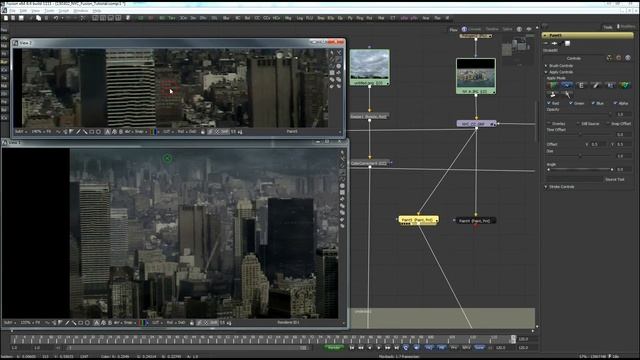Viewport: 640px width, 360px height.
Task: Open the Tools menu
Action: click(49, 11)
